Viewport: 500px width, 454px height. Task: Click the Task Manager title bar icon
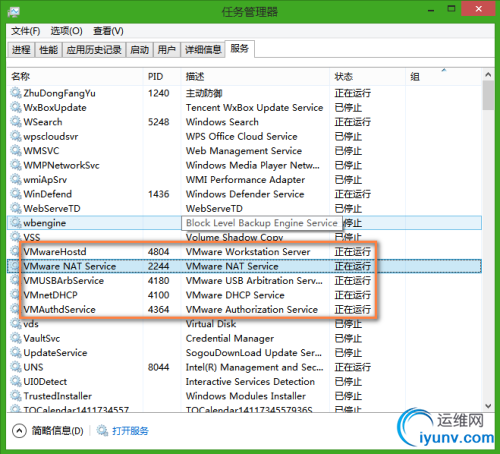point(14,12)
